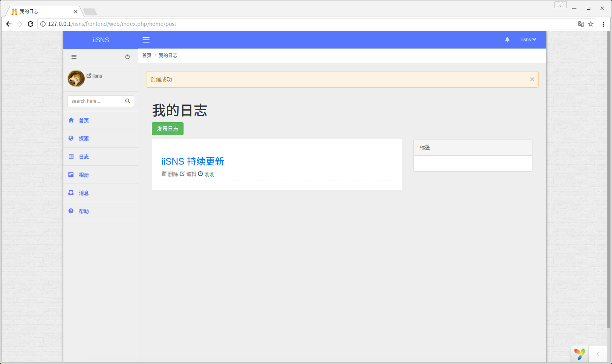Open 帮助 in the sidebar
Image resolution: width=612 pixels, height=364 pixels.
coord(84,211)
